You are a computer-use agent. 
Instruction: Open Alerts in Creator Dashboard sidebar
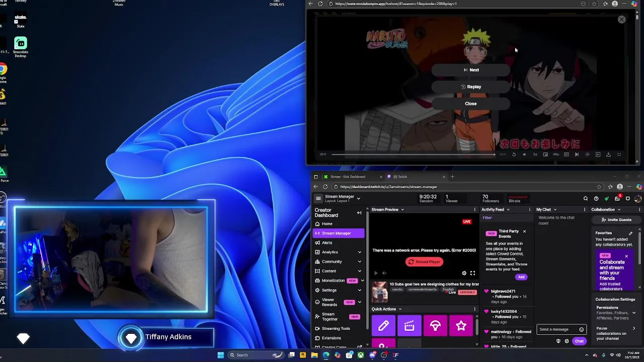(338, 243)
